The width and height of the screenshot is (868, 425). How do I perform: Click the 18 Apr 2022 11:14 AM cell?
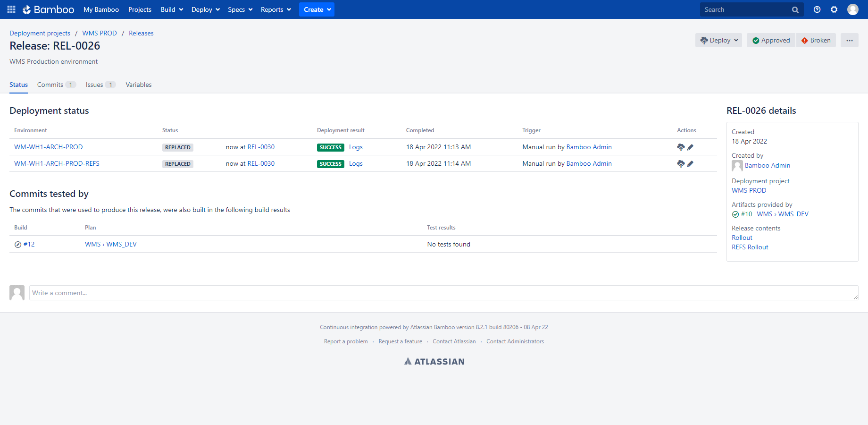(x=439, y=164)
